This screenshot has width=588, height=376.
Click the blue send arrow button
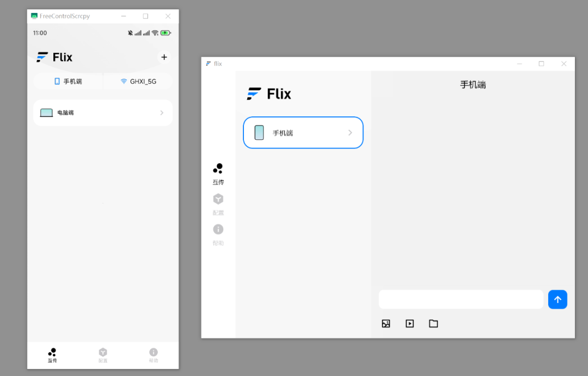pos(558,299)
